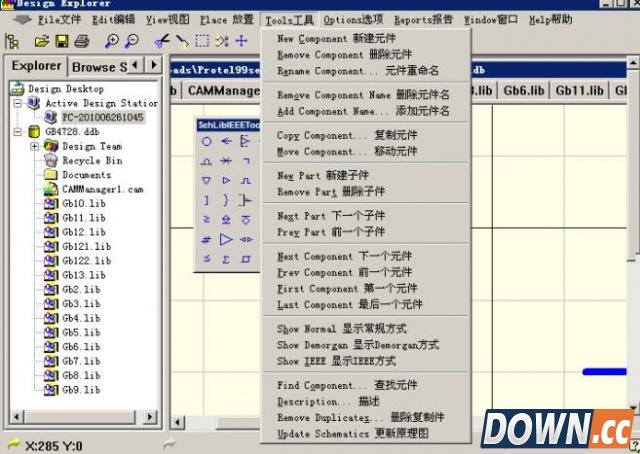Select the hash digital signal symbol

coord(207,240)
